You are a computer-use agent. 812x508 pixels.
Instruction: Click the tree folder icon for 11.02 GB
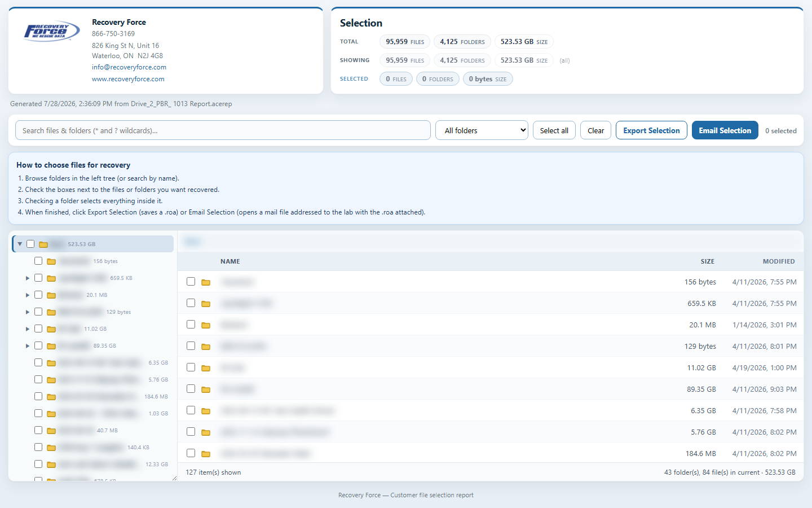tap(51, 329)
